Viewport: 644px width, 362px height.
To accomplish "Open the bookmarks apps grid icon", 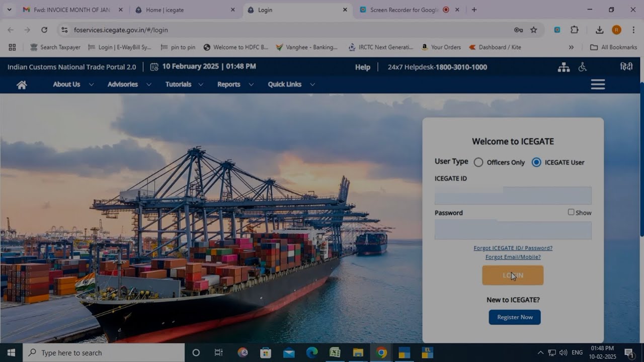I will point(12,47).
